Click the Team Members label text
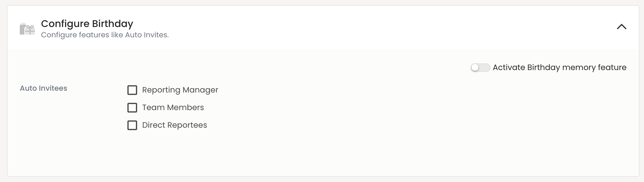644x182 pixels. (x=173, y=108)
